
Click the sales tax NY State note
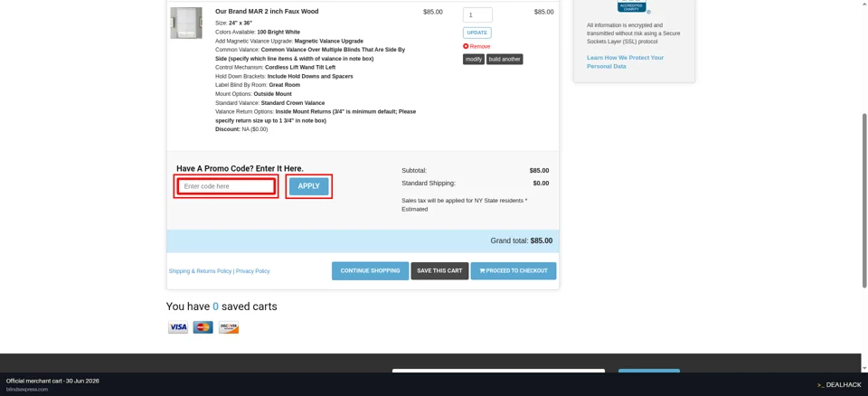coord(465,205)
